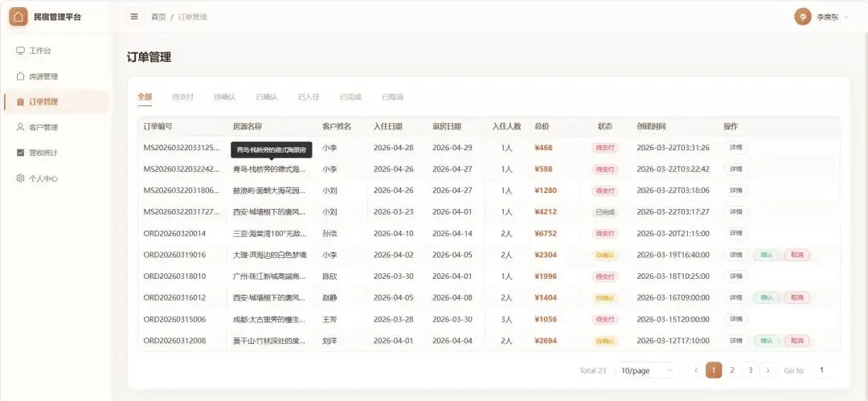Screen dimensions: 868x401
Task: Open 个人中心 in the sidebar
Action: point(56,178)
